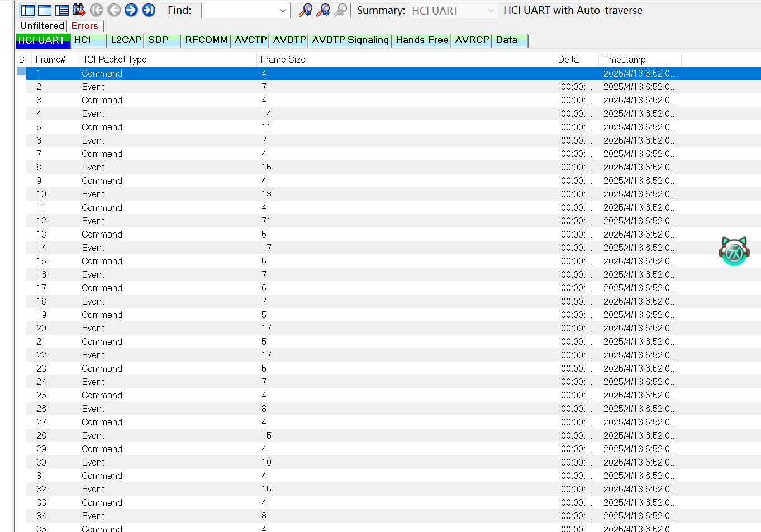Select the L2CAP protocol tab
The height and width of the screenshot is (532, 761).
pyautogui.click(x=126, y=40)
